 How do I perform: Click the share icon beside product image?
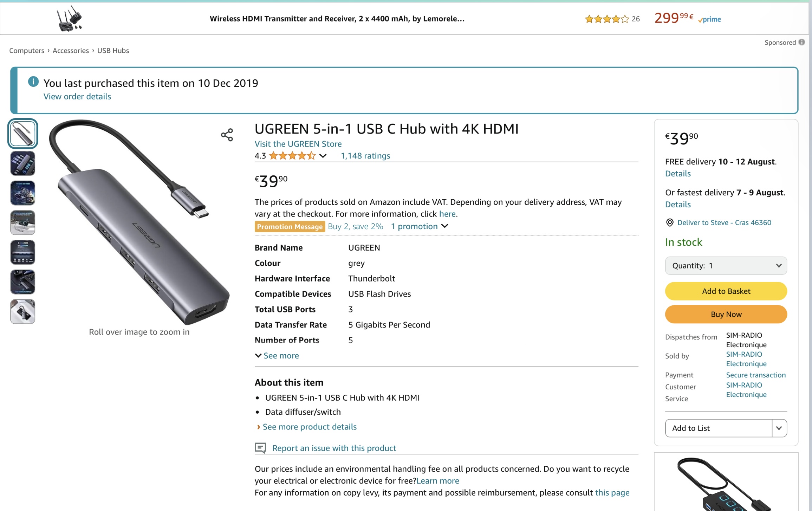pos(227,135)
